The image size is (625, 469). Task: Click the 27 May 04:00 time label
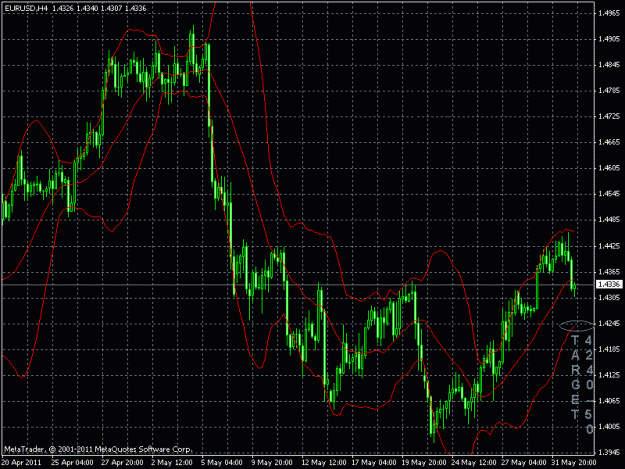point(523,463)
